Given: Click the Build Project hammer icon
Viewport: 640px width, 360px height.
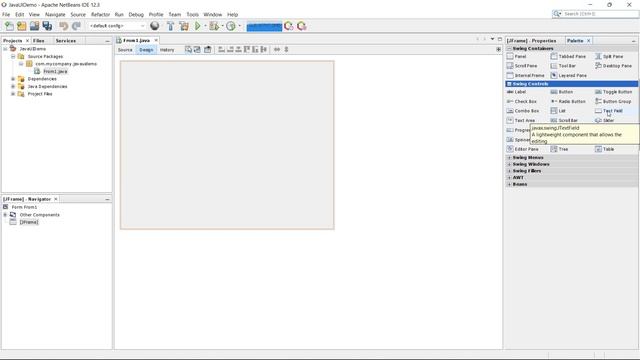Looking at the screenshot, I should (171, 26).
